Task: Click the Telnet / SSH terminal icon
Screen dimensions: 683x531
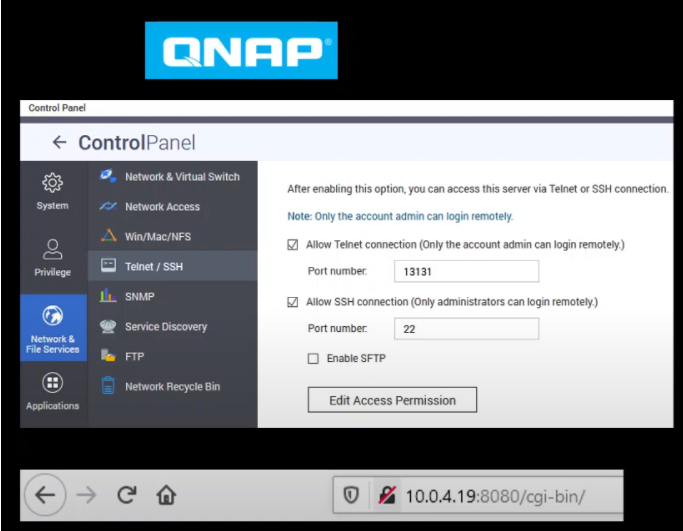Action: [108, 265]
